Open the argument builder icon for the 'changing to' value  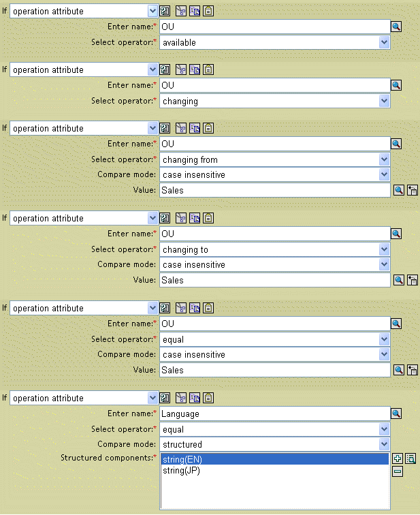click(412, 281)
